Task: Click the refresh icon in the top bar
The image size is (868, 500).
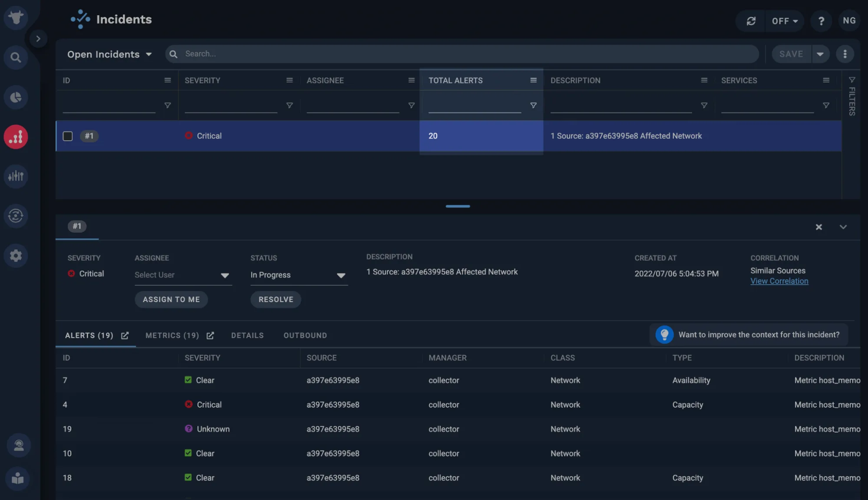Action: 751,21
